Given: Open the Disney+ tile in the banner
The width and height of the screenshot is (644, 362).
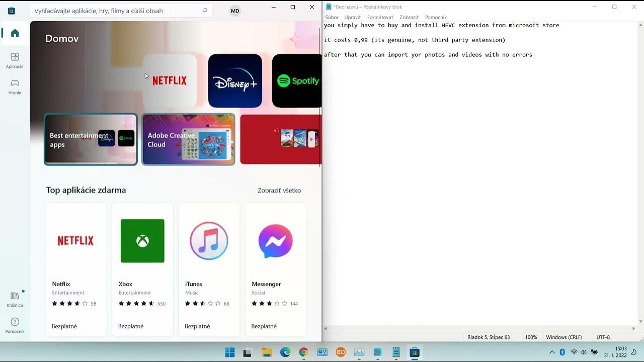Looking at the screenshot, I should (235, 81).
